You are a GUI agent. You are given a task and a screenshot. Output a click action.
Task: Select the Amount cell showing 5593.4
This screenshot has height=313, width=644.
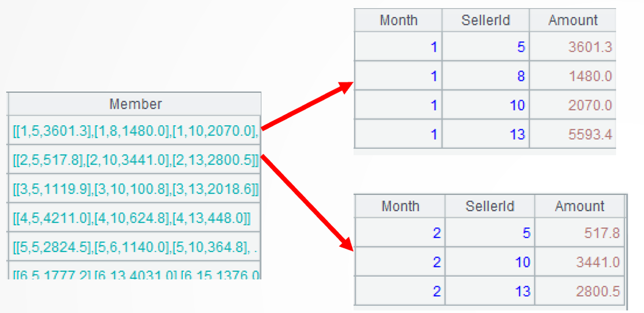pos(573,134)
